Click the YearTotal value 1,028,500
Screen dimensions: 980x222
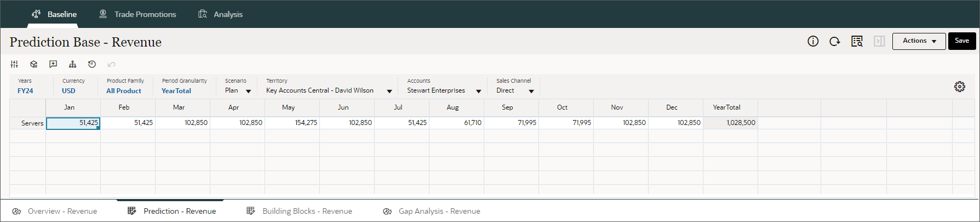coord(730,123)
